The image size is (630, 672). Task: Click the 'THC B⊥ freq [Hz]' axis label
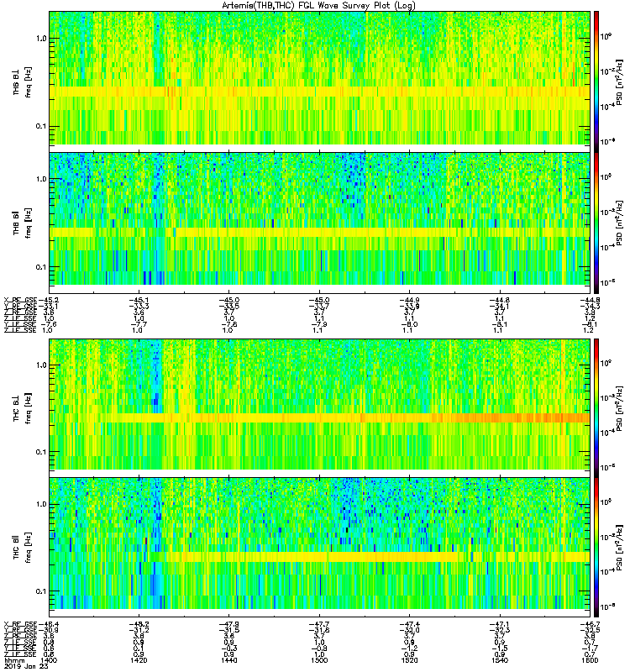pyautogui.click(x=22, y=408)
